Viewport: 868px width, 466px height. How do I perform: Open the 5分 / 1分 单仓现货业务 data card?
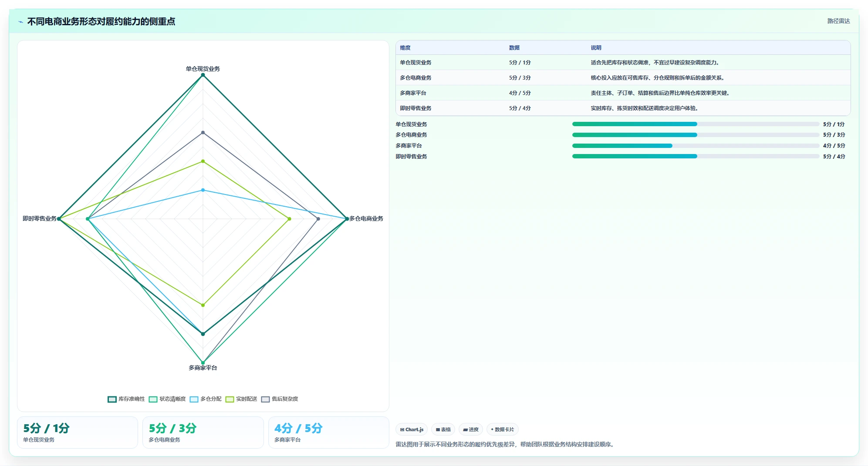coord(78,432)
